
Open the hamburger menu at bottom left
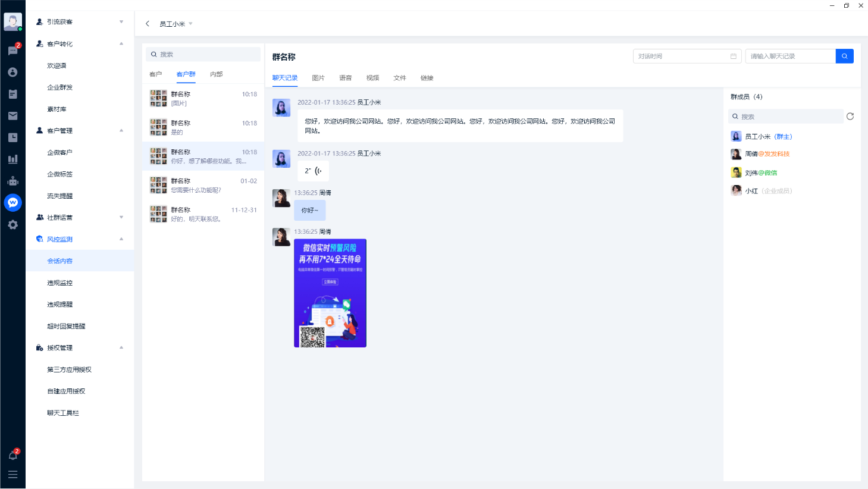point(12,475)
